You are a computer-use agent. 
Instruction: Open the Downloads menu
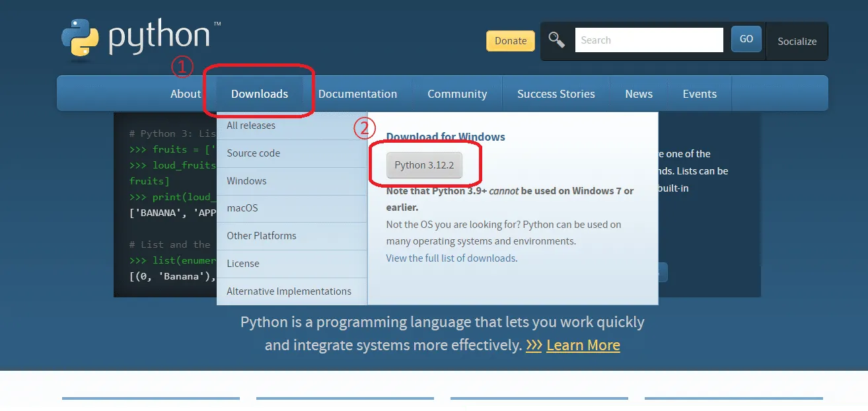pyautogui.click(x=260, y=94)
